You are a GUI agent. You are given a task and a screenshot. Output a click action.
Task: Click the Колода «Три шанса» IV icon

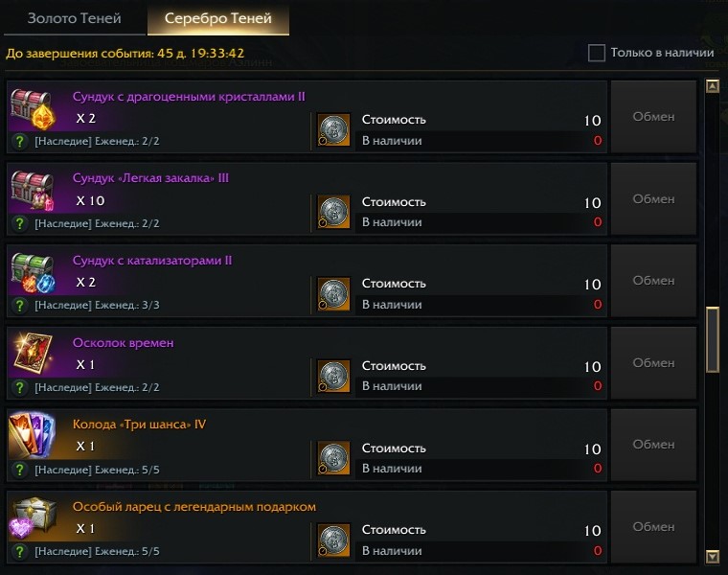pos(34,434)
